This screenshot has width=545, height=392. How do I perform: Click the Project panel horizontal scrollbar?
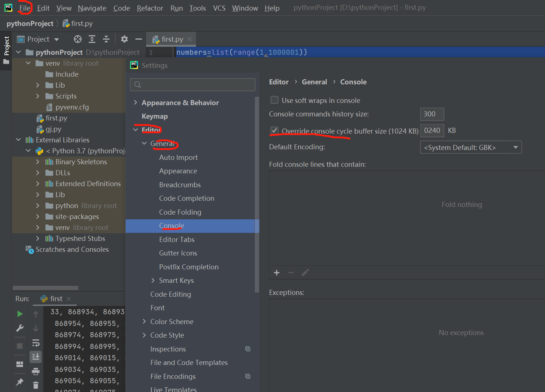(46, 288)
